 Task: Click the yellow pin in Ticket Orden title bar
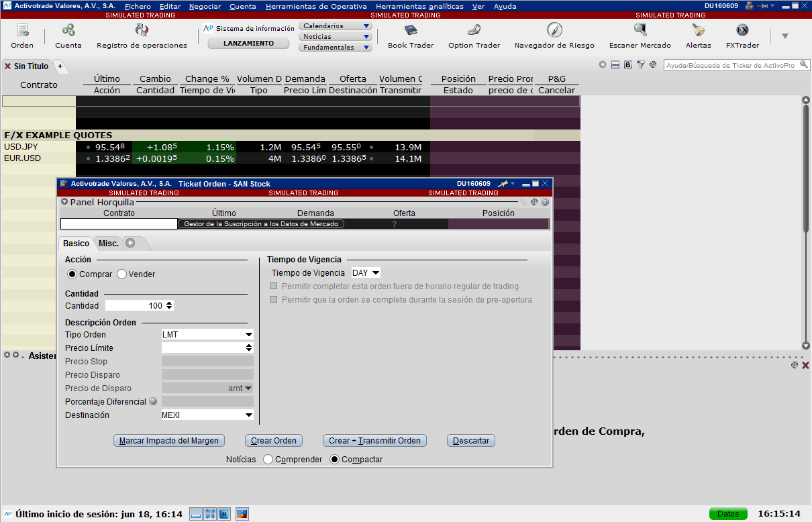click(502, 184)
